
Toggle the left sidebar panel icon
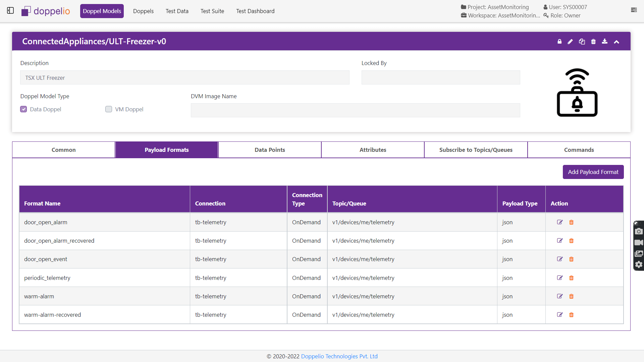[x=10, y=11]
